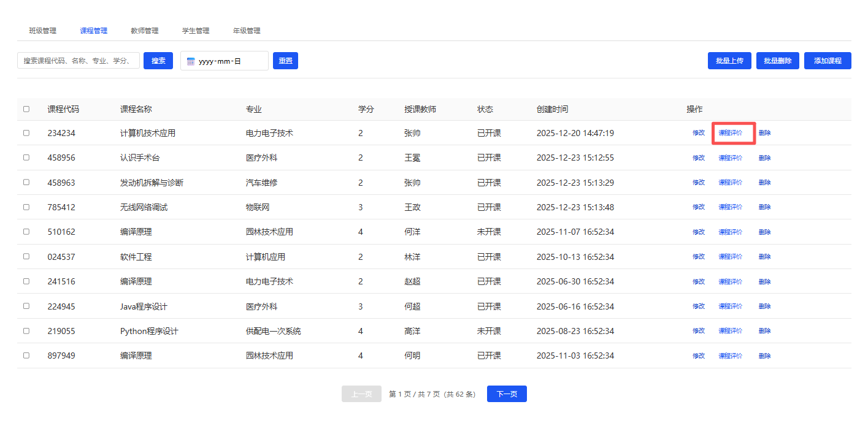
Task: Open the 年级管理 tab
Action: point(247,31)
